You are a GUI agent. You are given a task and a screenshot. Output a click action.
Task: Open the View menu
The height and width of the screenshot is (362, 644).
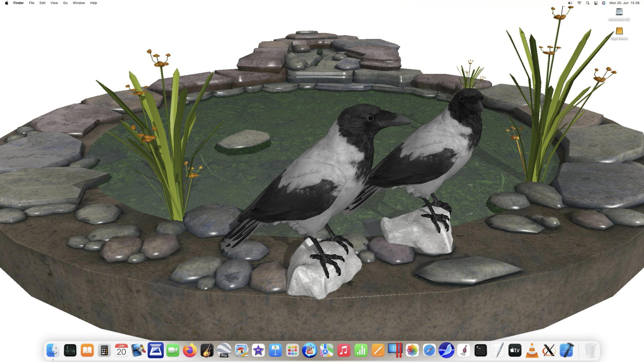click(x=54, y=3)
